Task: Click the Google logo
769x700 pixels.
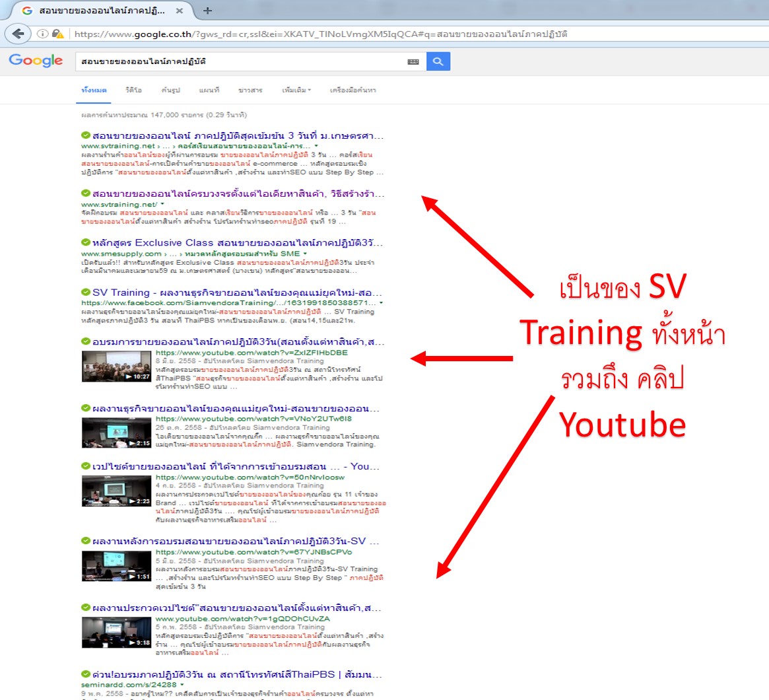Action: point(36,61)
